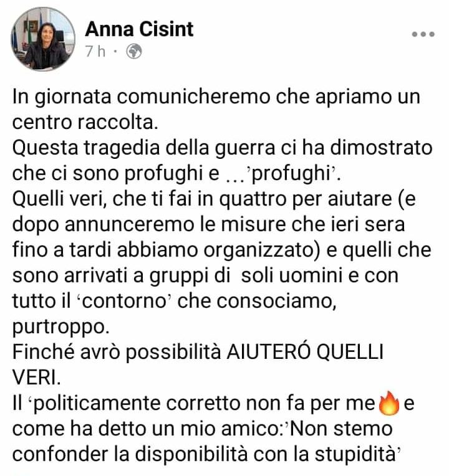Click the words 'come ha detto un mio amico'
The image size is (449, 476).
coord(147,429)
